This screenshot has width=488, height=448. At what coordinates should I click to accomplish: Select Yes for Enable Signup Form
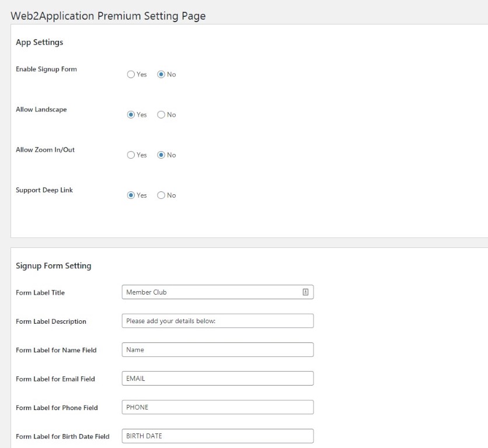(131, 74)
